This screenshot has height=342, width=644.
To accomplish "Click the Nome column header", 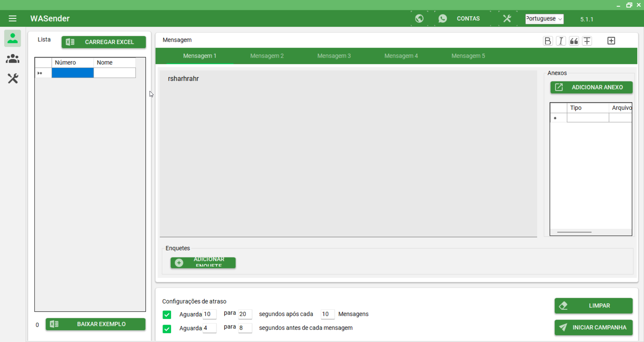I will click(114, 63).
